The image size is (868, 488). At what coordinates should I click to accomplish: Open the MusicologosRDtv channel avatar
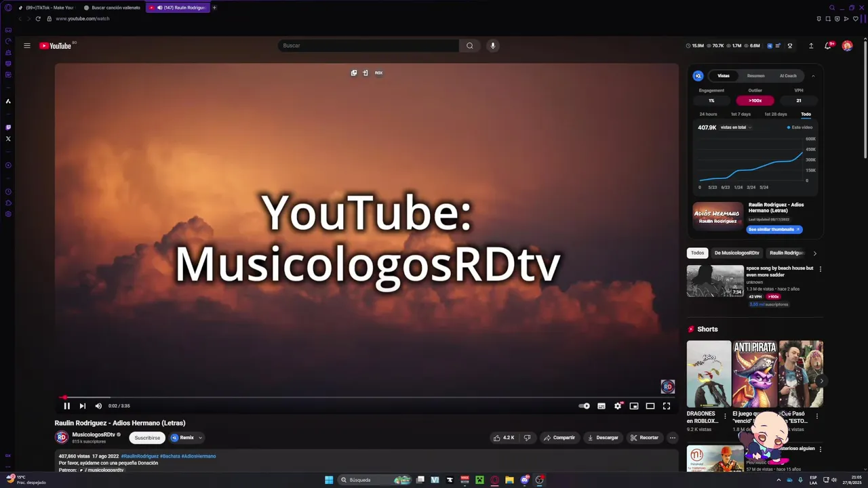coord(62,438)
